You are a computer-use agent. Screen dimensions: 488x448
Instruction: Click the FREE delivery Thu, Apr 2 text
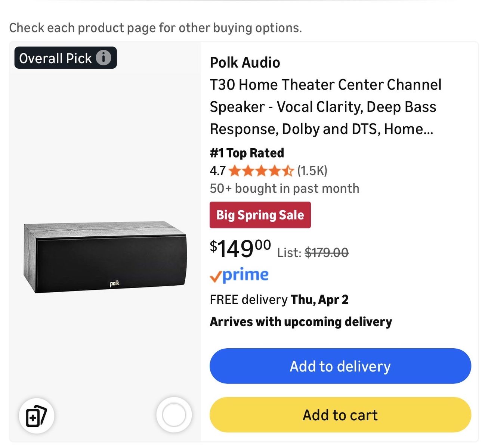[x=279, y=300]
